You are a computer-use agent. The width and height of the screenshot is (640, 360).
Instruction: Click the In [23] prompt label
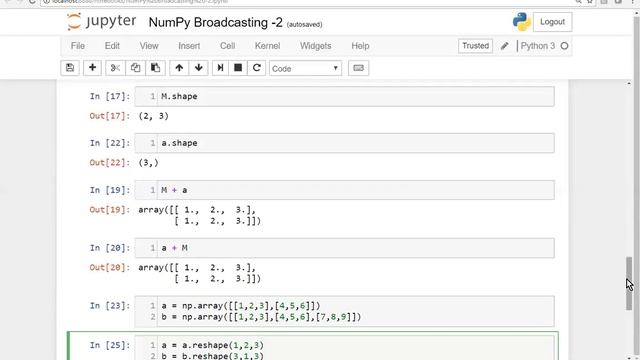tap(110, 306)
